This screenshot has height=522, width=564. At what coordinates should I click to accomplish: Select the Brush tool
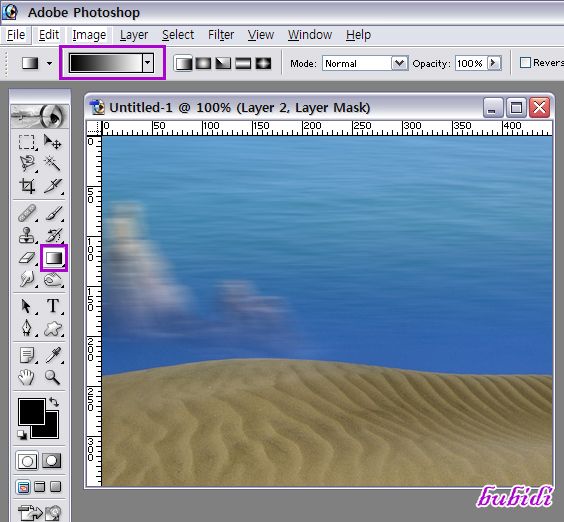[53, 213]
